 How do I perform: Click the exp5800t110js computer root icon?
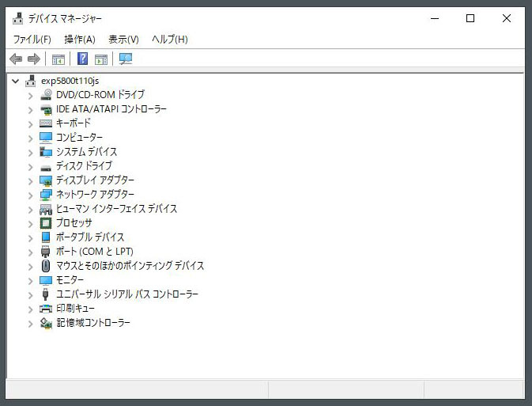pos(31,81)
